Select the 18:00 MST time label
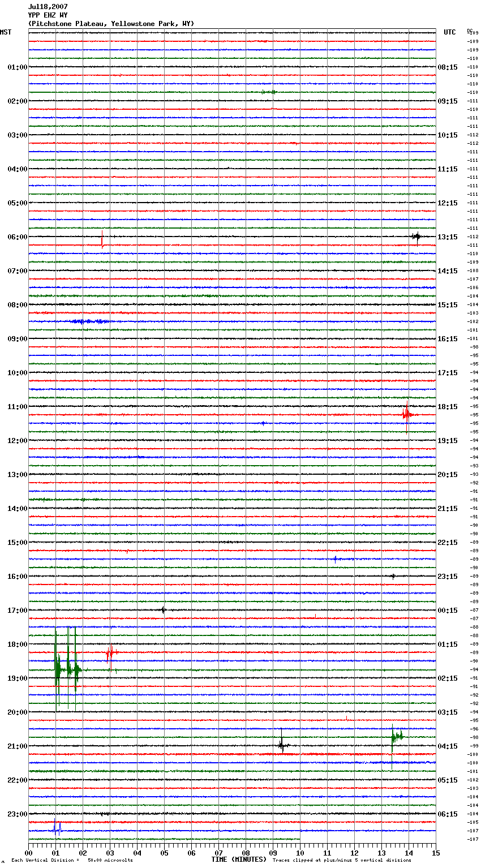The height and width of the screenshot is (868, 481). point(18,644)
